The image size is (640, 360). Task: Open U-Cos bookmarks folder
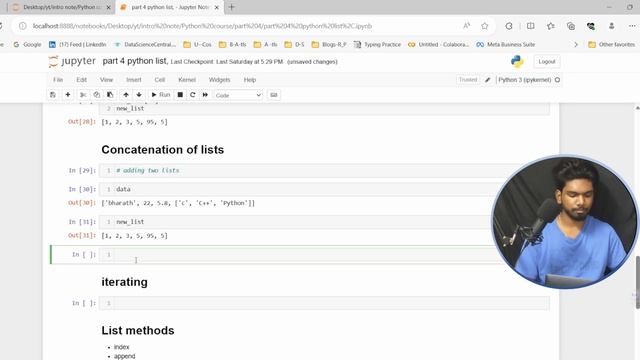[x=198, y=44]
